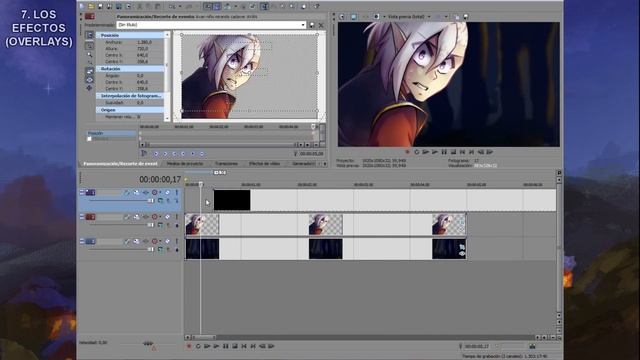Click the track 1 header number icon
Viewport: 640px width, 360px height.
pyautogui.click(x=90, y=192)
